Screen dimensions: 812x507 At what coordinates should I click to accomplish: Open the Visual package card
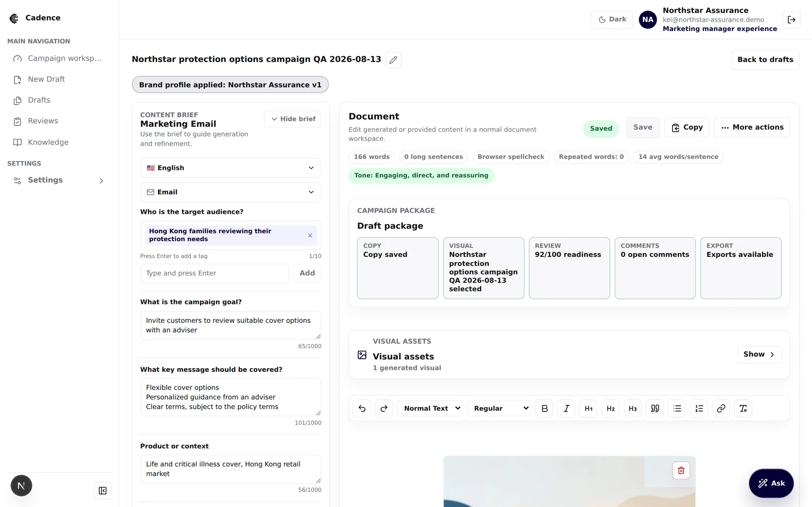pos(483,268)
